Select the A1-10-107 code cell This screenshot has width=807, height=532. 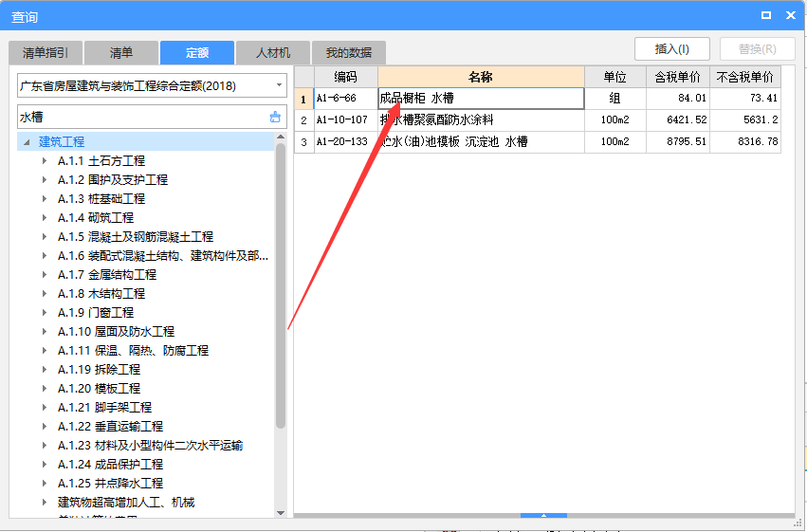click(x=346, y=119)
